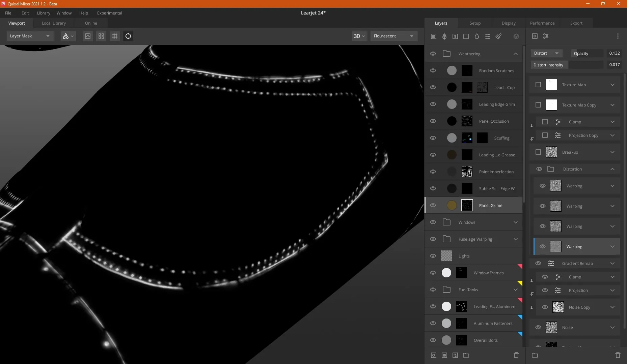627x364 pixels.
Task: Add a Smart Material using the S icon
Action: 455,36
